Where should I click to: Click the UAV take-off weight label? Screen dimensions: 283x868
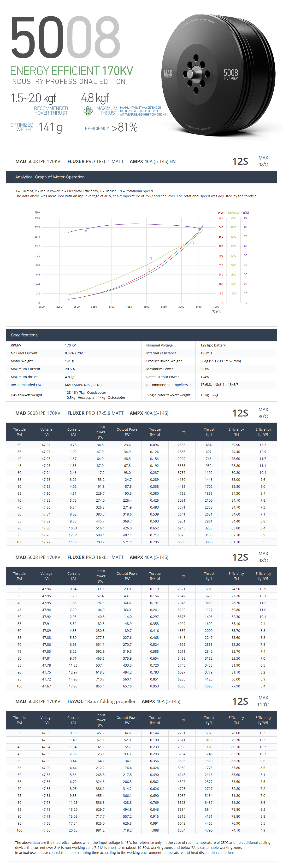[x=26, y=395]
